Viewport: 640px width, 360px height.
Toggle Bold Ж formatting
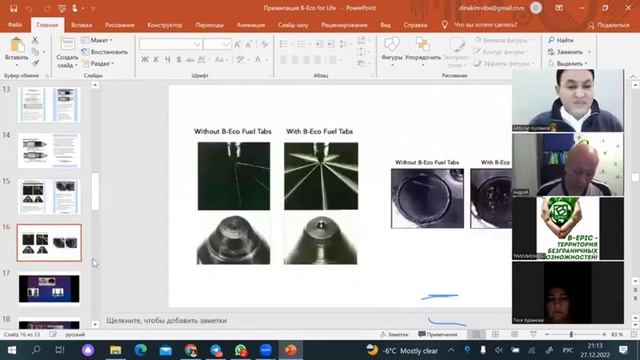[x=144, y=60]
